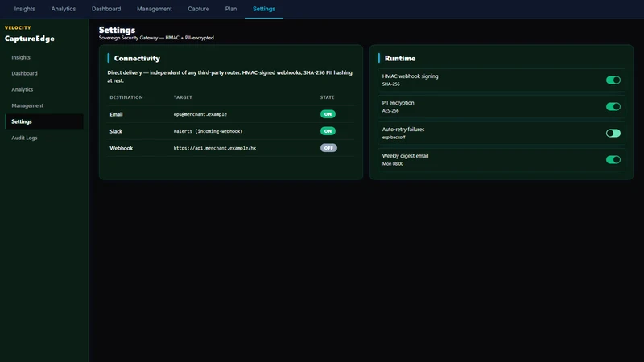The width and height of the screenshot is (644, 362).
Task: Switch off Slack destination ON pill
Action: (328, 131)
